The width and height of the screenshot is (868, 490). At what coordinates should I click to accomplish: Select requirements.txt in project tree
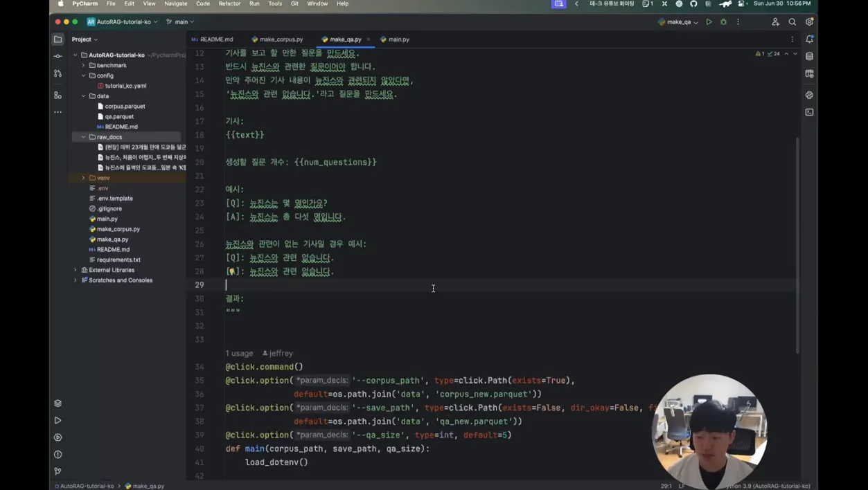coord(115,260)
